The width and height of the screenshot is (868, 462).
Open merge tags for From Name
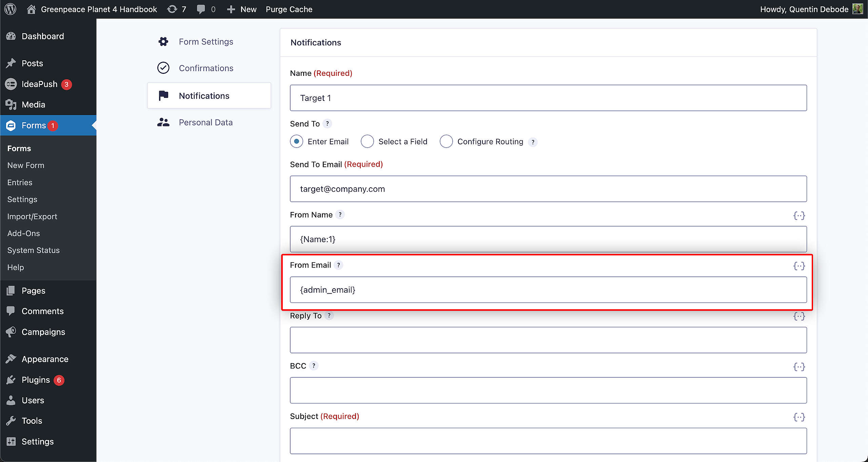point(799,215)
